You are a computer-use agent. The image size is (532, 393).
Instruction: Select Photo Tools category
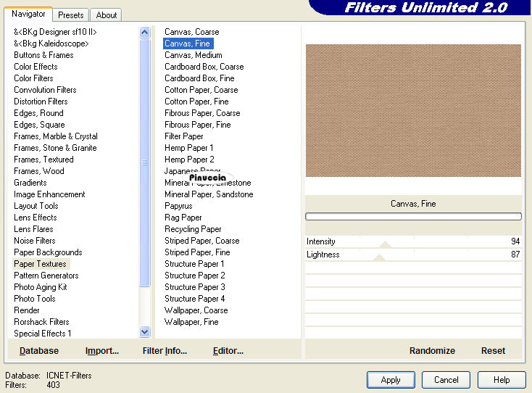pos(35,299)
